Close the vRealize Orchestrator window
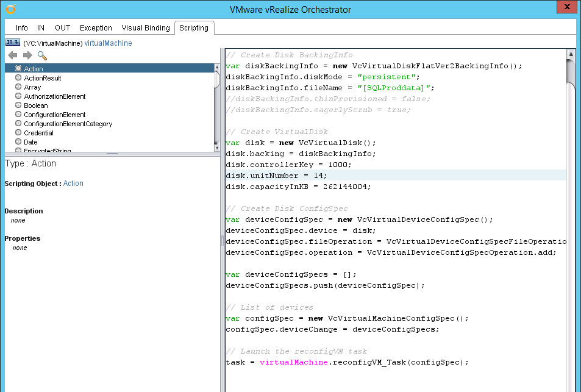This screenshot has height=392, width=581. pyautogui.click(x=567, y=7)
